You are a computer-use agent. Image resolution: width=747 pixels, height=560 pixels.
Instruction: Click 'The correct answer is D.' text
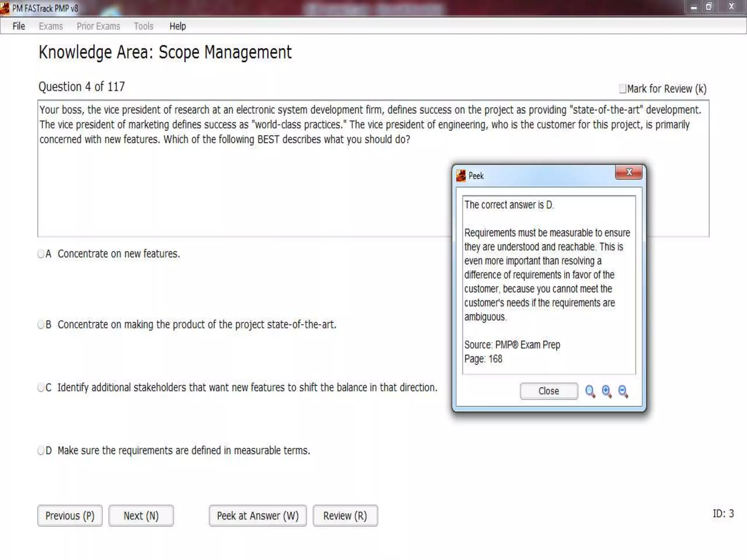pyautogui.click(x=509, y=205)
